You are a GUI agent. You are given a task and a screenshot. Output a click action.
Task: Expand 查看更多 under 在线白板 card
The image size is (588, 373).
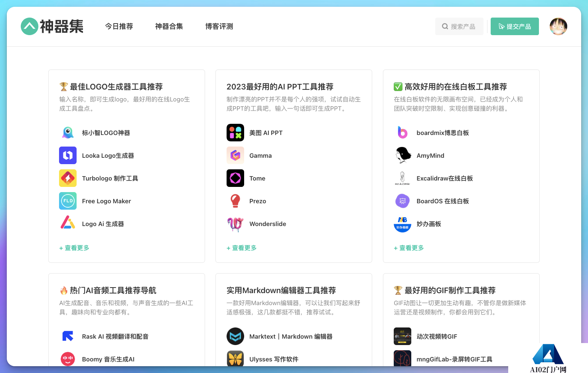409,248
